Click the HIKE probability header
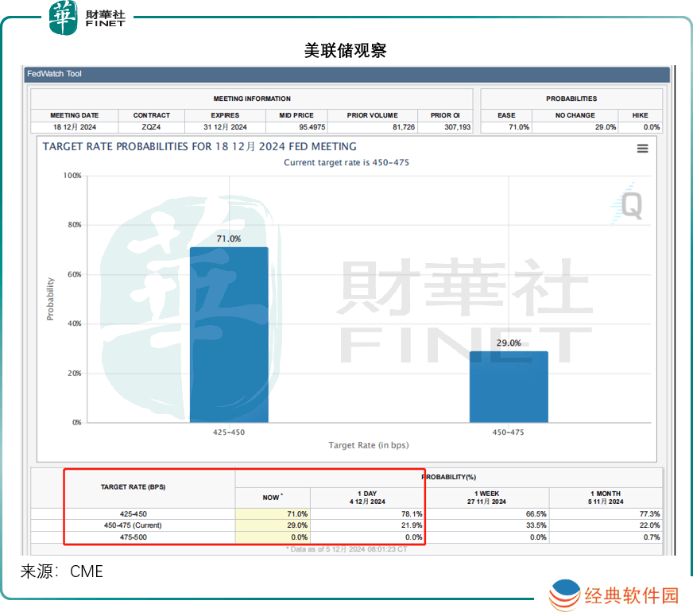693x616 pixels. [640, 115]
